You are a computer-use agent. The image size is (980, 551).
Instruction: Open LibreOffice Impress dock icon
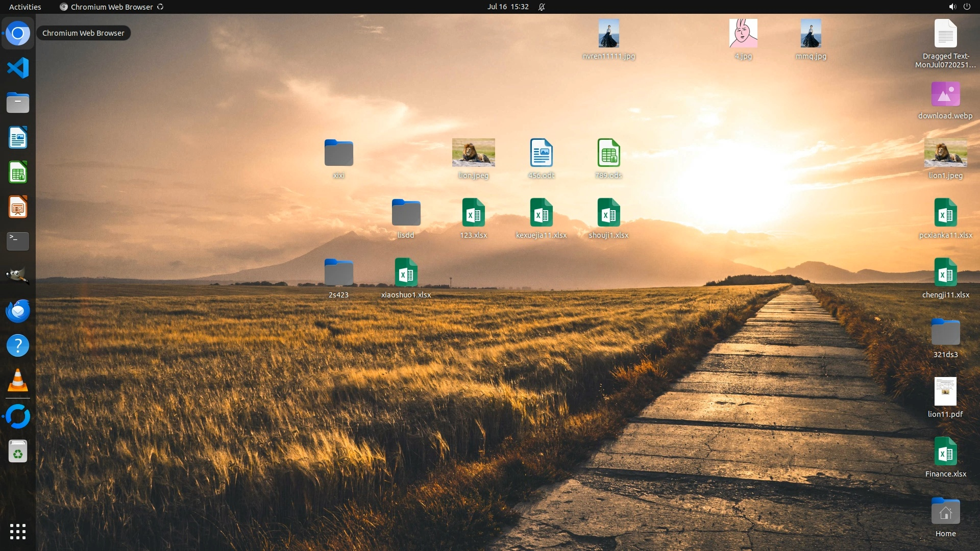point(18,207)
